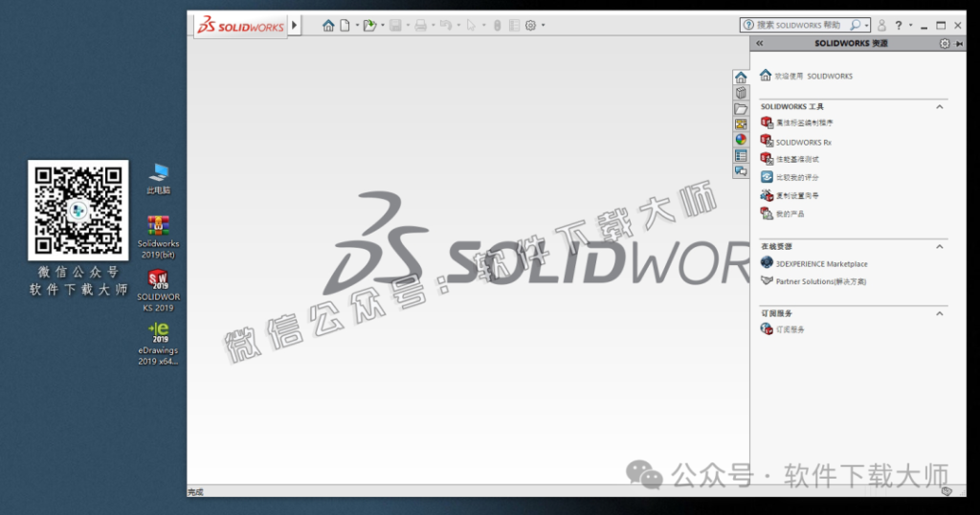Click Welcome to SOLIDWORKS link
This screenshot has width=980, height=515.
click(813, 77)
